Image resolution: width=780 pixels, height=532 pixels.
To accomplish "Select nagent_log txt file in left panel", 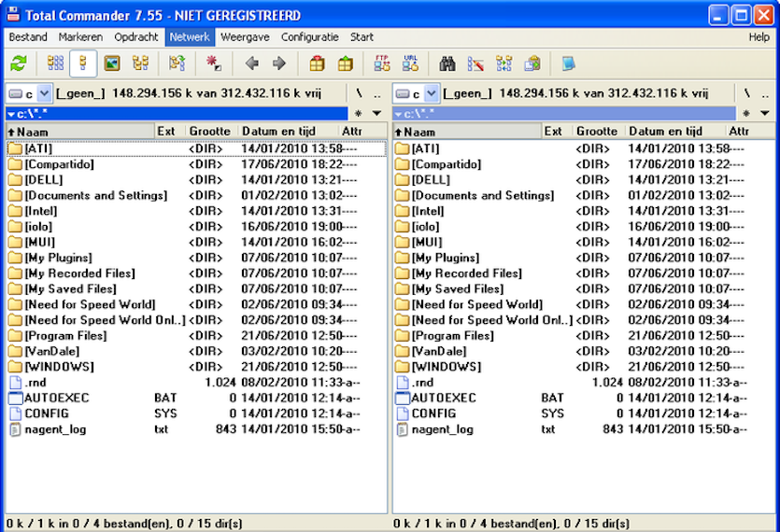I will (196, 429).
